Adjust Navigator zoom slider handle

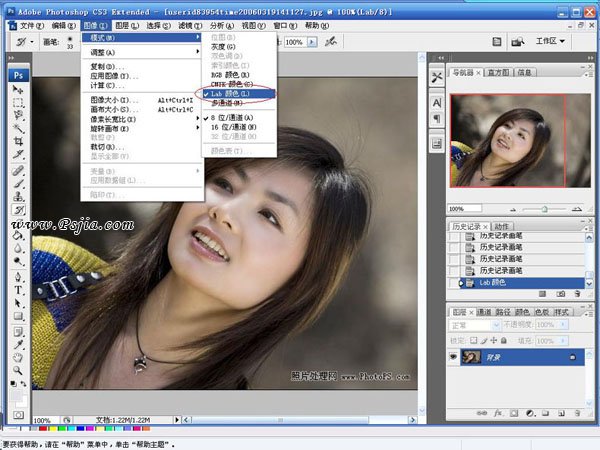point(545,209)
